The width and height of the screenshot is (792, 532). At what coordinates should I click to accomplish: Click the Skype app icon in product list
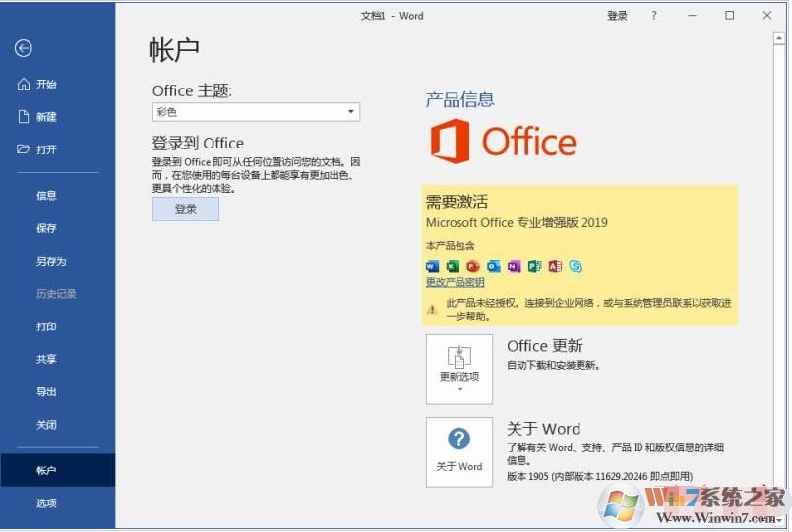point(576,266)
